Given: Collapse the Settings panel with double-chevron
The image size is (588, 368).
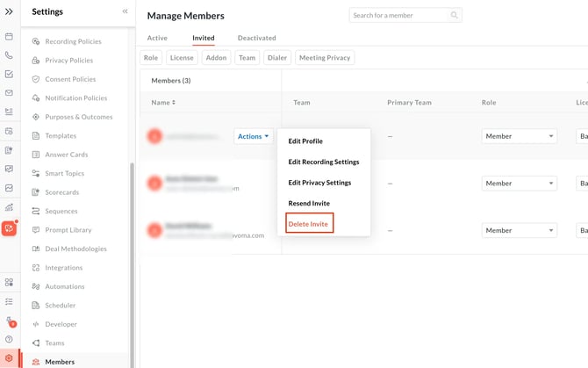Looking at the screenshot, I should 125,11.
